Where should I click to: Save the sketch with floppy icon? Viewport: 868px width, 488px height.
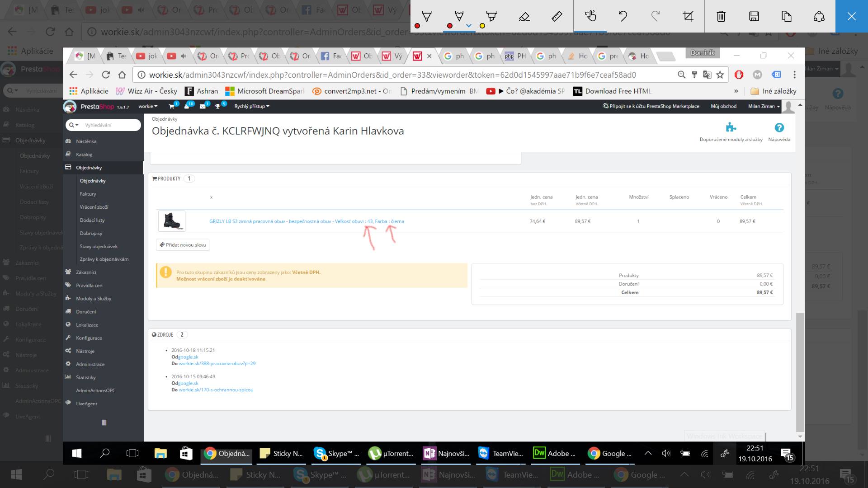click(754, 17)
